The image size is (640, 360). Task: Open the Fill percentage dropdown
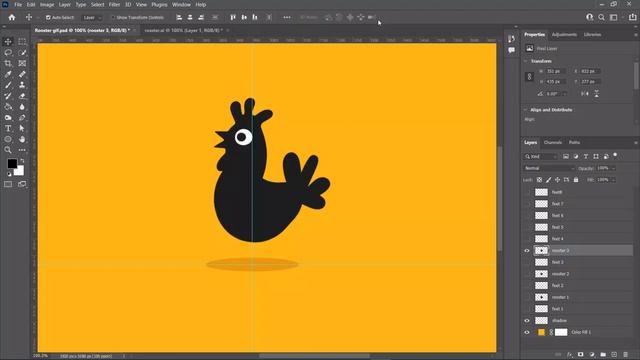point(613,180)
